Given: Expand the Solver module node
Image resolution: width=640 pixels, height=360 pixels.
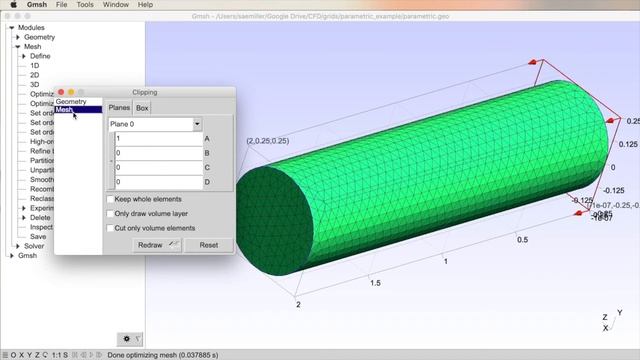Looking at the screenshot, I should tap(18, 246).
